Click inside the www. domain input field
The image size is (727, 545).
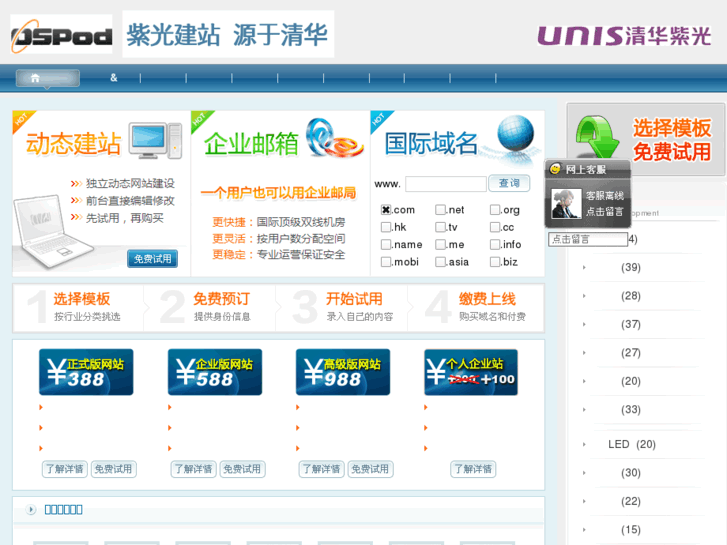(x=446, y=184)
